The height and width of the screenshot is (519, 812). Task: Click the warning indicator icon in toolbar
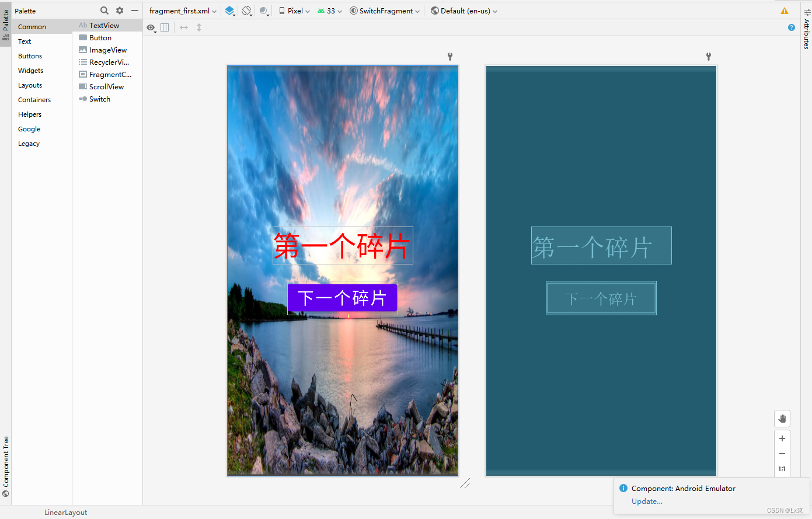pyautogui.click(x=785, y=10)
